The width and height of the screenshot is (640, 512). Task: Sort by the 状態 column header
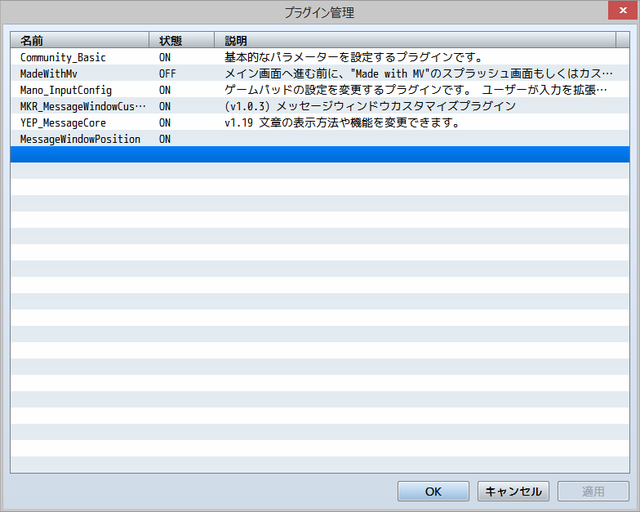[x=182, y=40]
